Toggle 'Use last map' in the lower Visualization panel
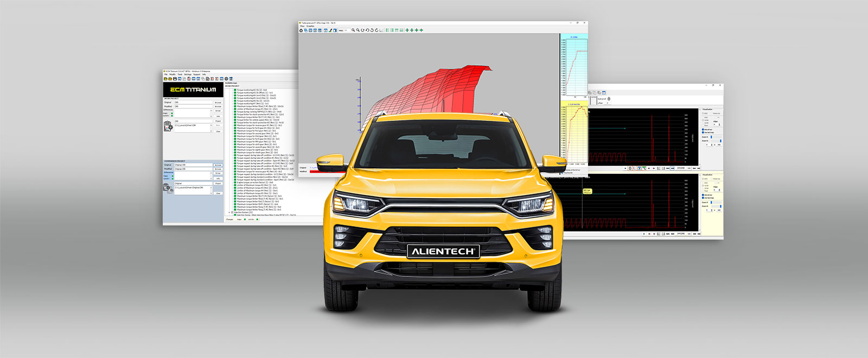 pyautogui.click(x=703, y=198)
